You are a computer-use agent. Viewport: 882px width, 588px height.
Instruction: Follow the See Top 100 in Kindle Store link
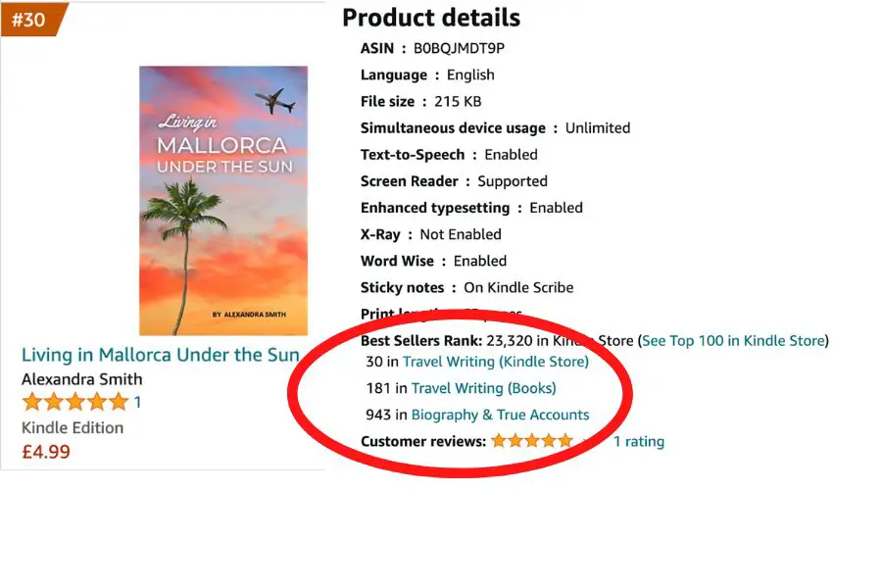(x=733, y=340)
